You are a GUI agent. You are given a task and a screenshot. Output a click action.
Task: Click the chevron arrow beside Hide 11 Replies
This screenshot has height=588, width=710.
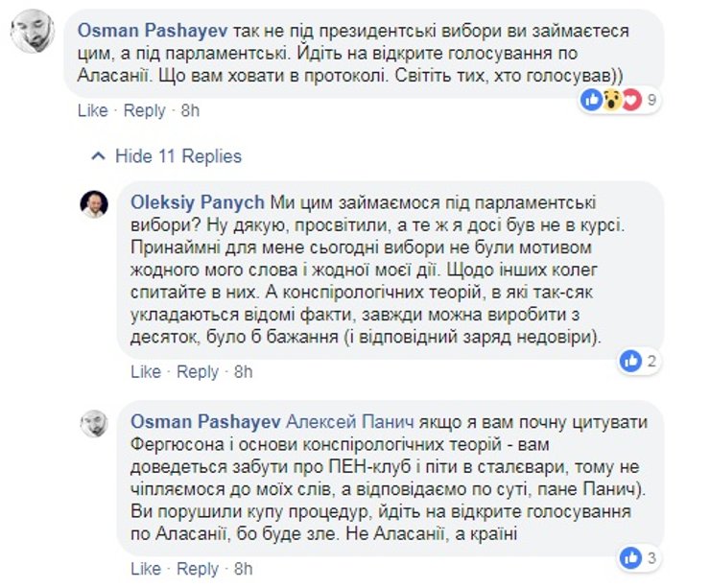tap(97, 155)
